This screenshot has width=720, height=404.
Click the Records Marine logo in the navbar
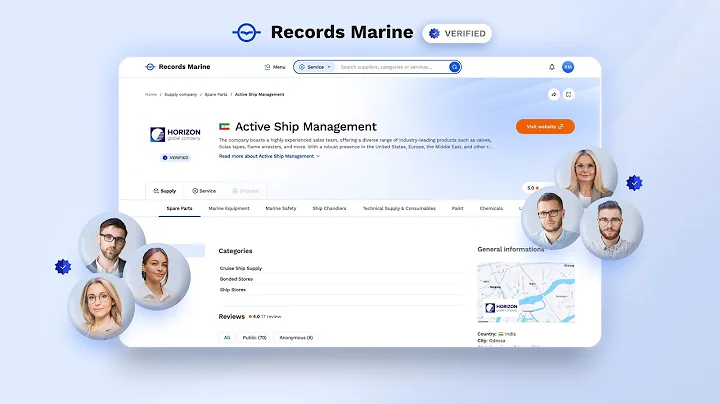pyautogui.click(x=177, y=67)
